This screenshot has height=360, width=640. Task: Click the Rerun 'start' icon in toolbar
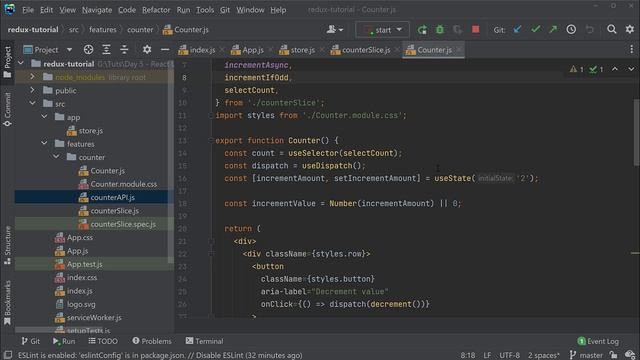click(422, 30)
